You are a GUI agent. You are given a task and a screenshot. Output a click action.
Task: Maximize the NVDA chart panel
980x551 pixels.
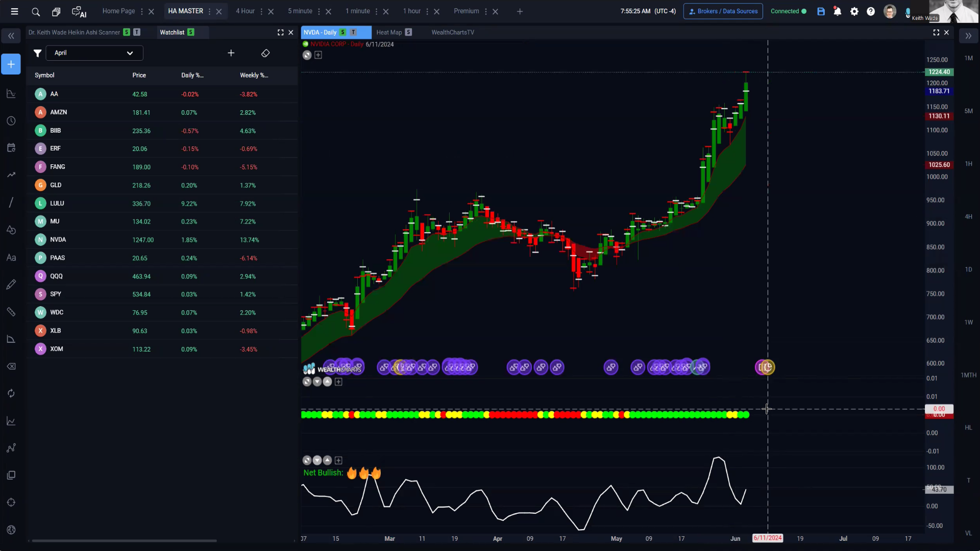point(936,32)
